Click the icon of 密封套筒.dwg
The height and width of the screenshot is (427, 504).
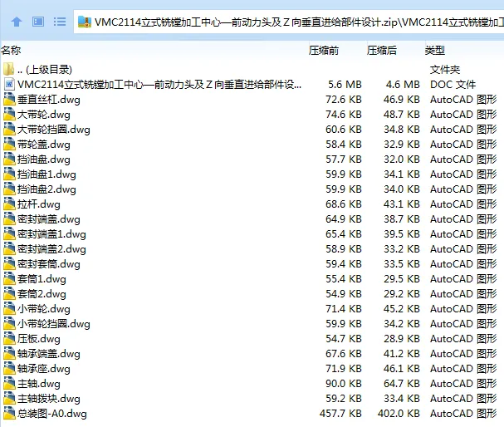coord(9,264)
